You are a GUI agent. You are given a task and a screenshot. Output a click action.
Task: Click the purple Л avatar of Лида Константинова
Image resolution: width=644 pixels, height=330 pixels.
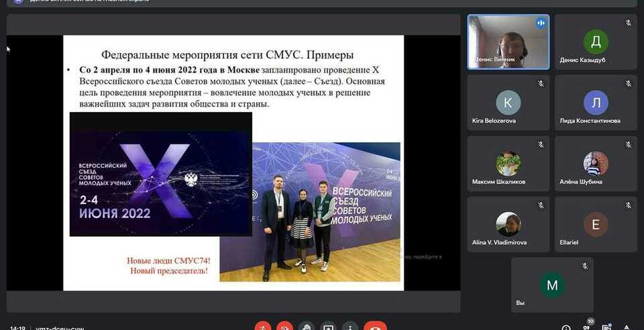[596, 103]
